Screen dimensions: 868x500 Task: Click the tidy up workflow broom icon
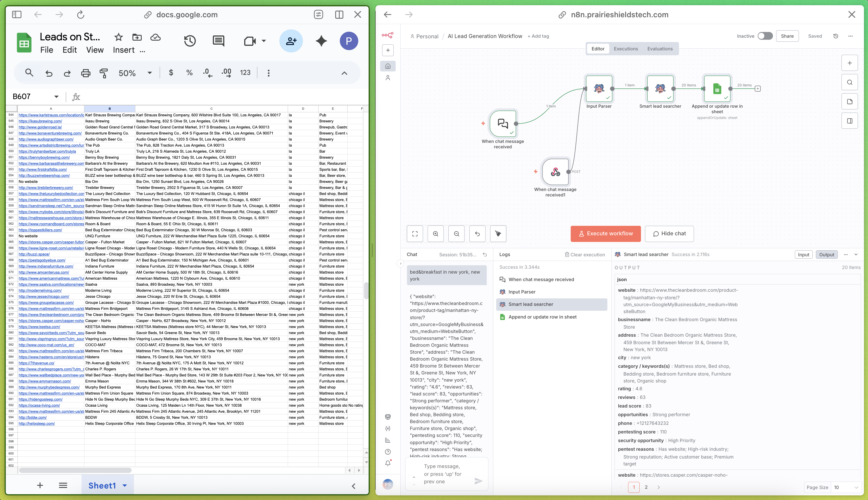coord(498,234)
